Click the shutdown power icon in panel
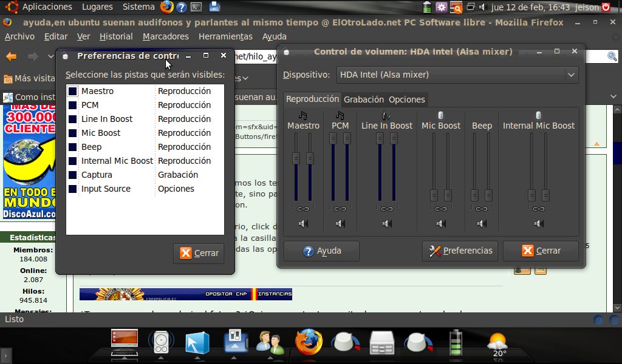This screenshot has height=364, width=622. [606, 7]
